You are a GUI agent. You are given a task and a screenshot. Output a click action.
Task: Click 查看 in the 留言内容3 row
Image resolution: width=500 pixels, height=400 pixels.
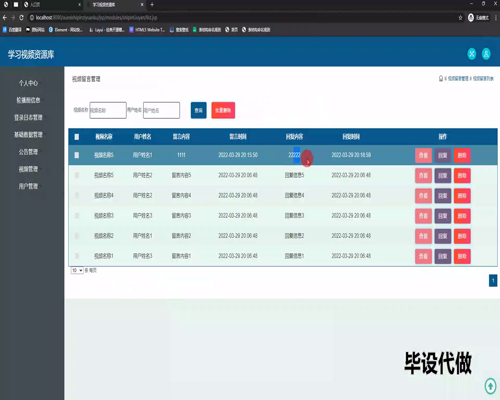tap(423, 216)
